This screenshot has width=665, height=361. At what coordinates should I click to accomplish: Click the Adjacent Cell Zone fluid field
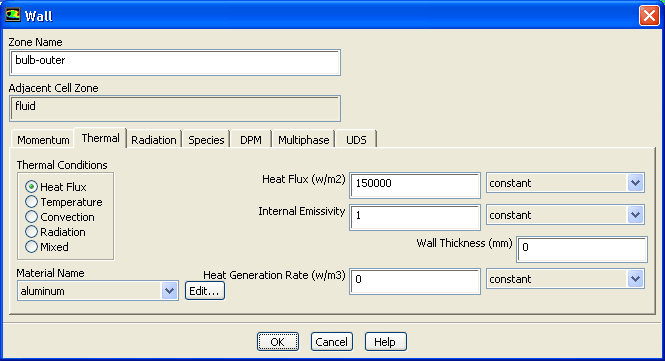click(175, 108)
